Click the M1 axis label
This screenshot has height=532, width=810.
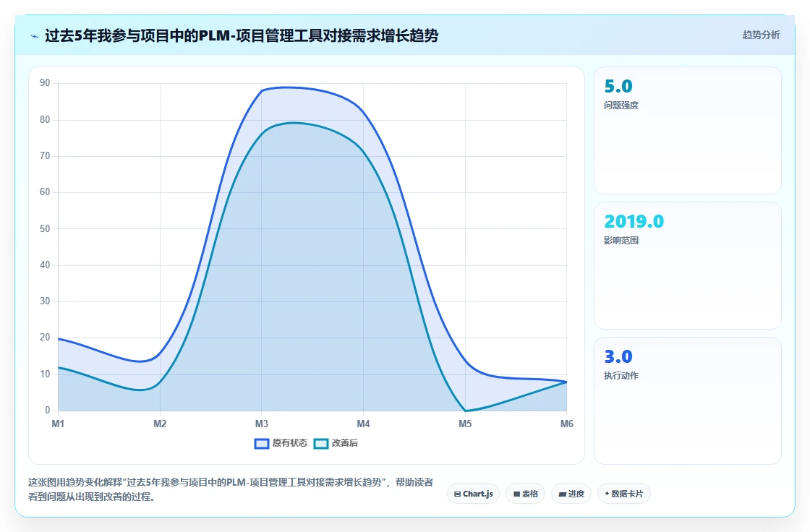[x=58, y=424]
